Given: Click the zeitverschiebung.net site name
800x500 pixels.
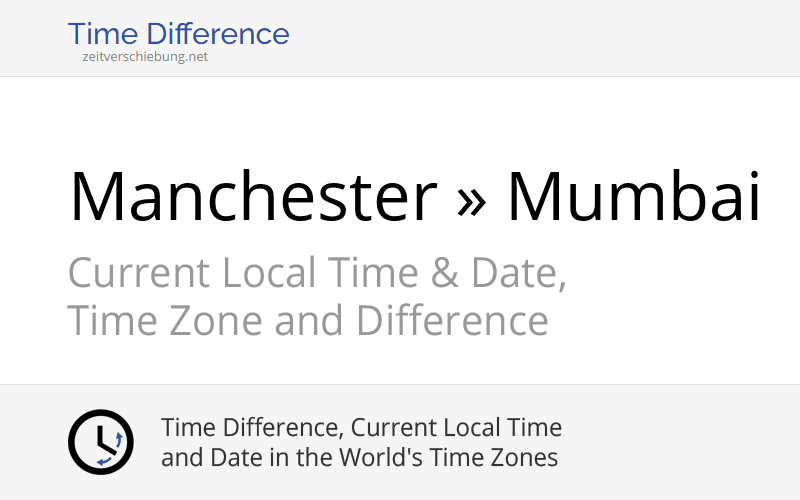Looking at the screenshot, I should pos(146,57).
